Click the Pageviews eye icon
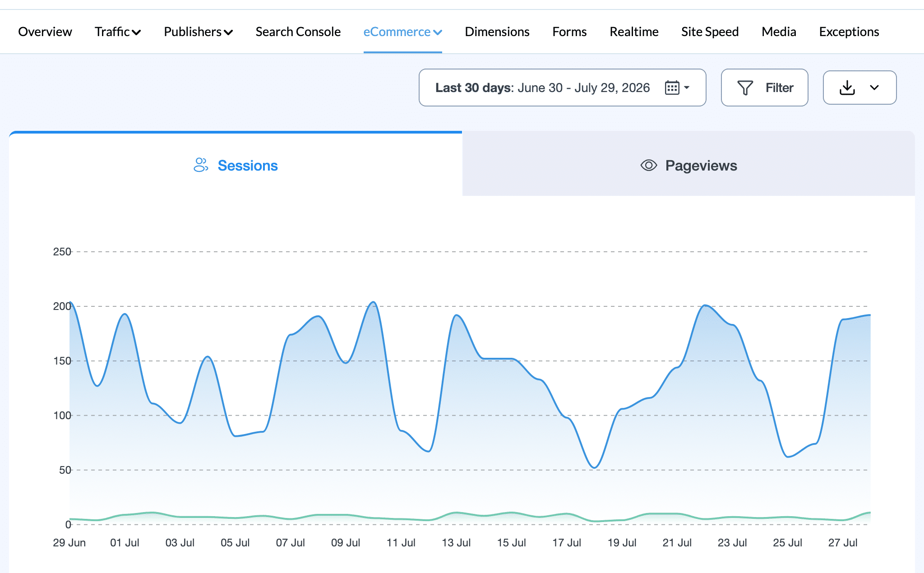 [648, 165]
